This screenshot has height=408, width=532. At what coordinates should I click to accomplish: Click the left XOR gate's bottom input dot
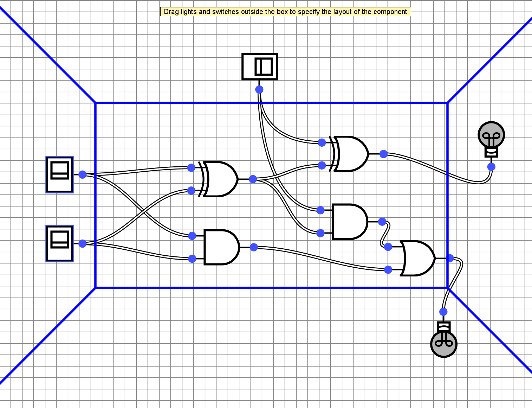192,191
